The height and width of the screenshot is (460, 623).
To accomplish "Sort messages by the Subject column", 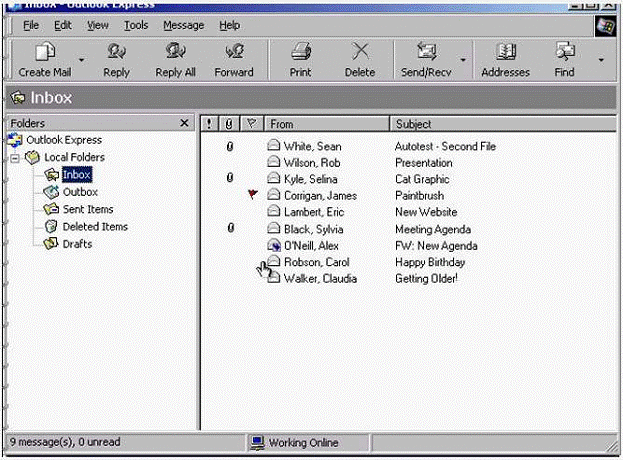I will [503, 124].
